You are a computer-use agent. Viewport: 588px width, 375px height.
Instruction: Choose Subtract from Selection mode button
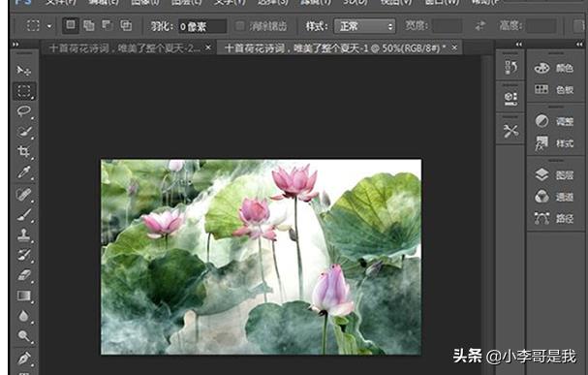(108, 25)
